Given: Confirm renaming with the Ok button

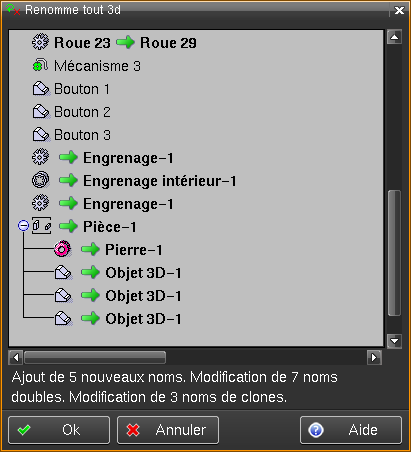Looking at the screenshot, I should (59, 430).
